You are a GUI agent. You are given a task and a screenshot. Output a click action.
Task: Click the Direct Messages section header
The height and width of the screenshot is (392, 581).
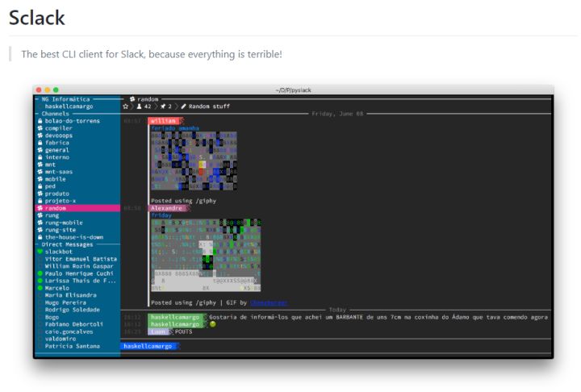coord(67,244)
